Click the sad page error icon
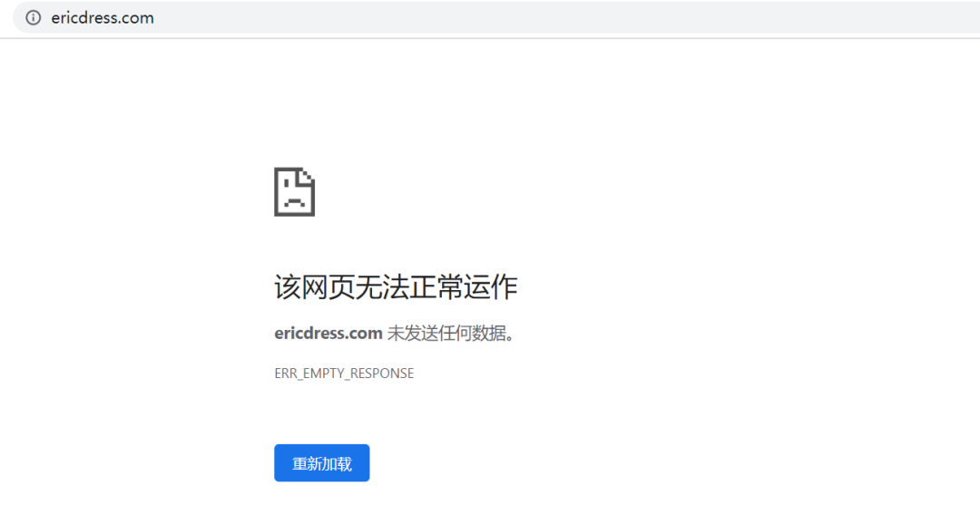 coord(294,191)
